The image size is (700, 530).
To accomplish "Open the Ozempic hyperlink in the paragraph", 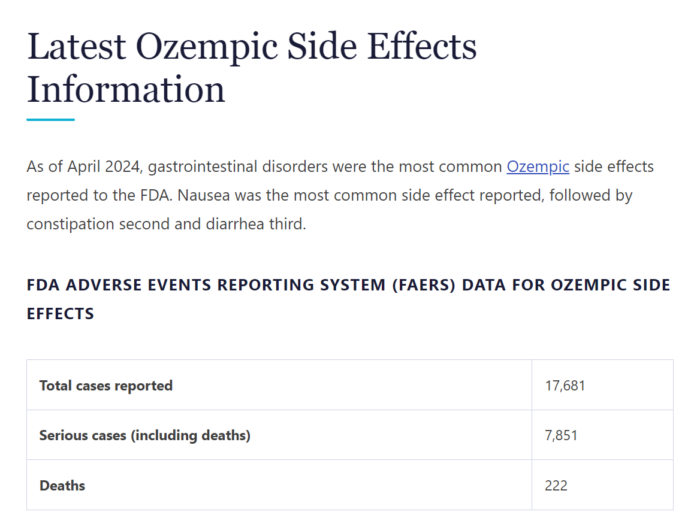I will [537, 166].
